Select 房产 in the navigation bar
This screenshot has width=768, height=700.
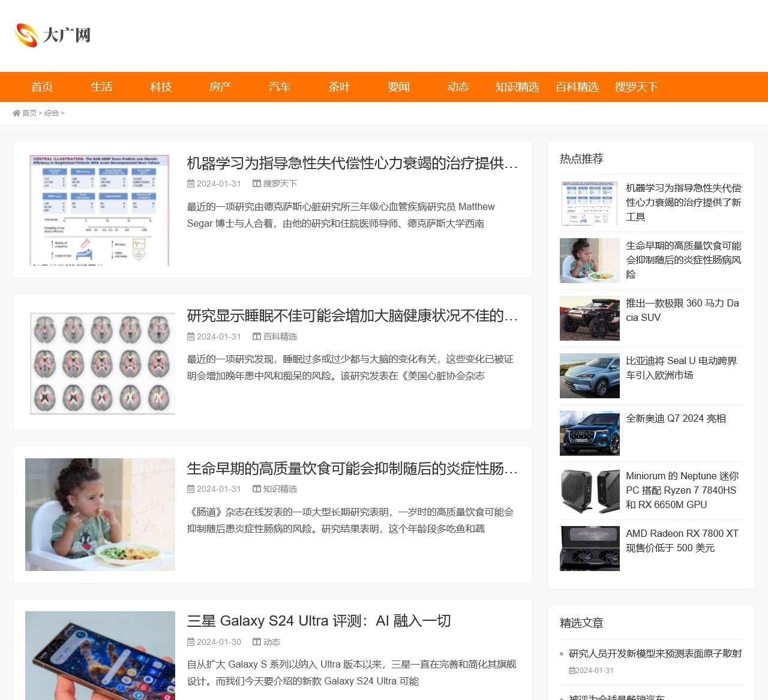coord(220,87)
